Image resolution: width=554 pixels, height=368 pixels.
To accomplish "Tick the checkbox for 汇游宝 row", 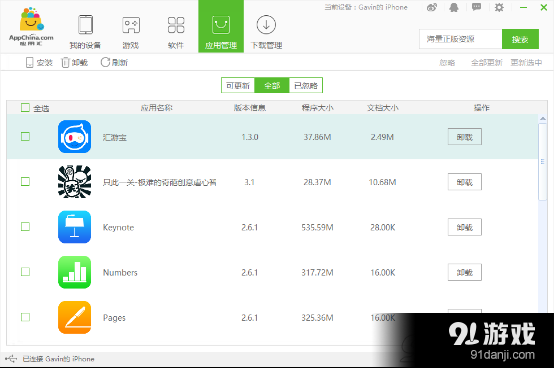I will (x=25, y=136).
